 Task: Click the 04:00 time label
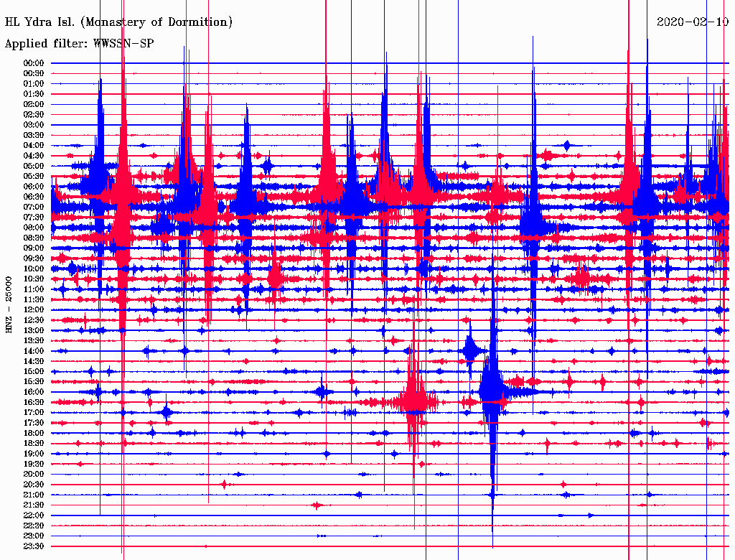pyautogui.click(x=34, y=146)
